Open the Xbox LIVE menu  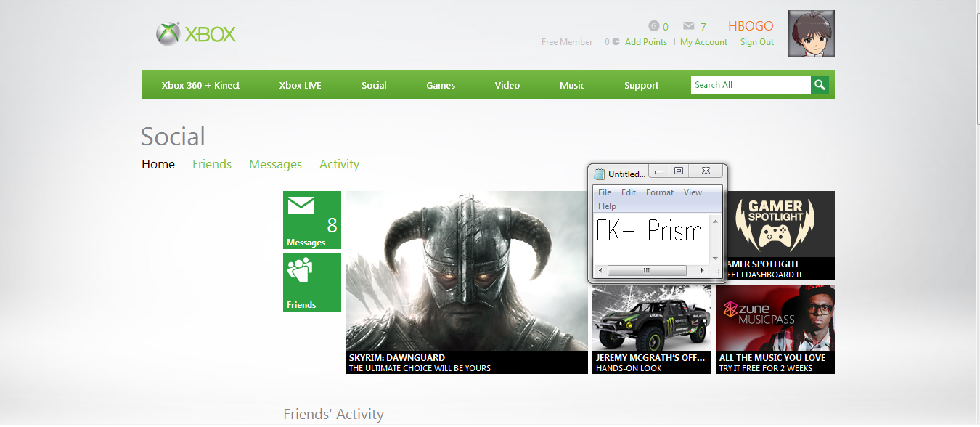click(300, 85)
